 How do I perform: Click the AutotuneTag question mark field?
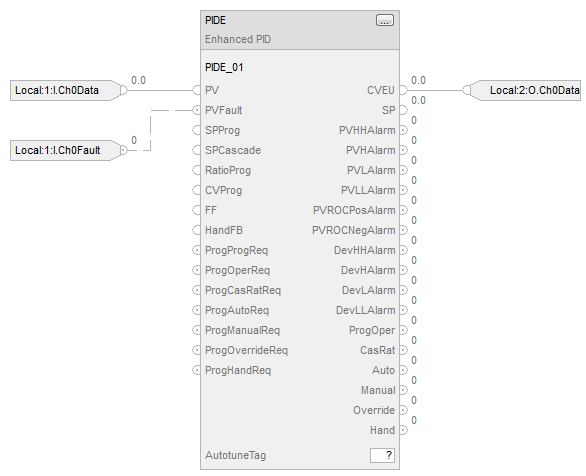point(382,455)
